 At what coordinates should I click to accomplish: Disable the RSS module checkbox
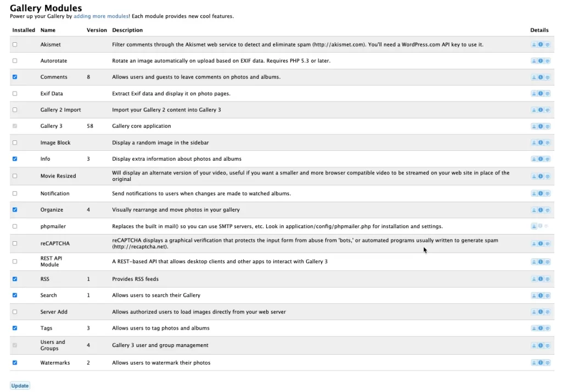[x=15, y=279]
